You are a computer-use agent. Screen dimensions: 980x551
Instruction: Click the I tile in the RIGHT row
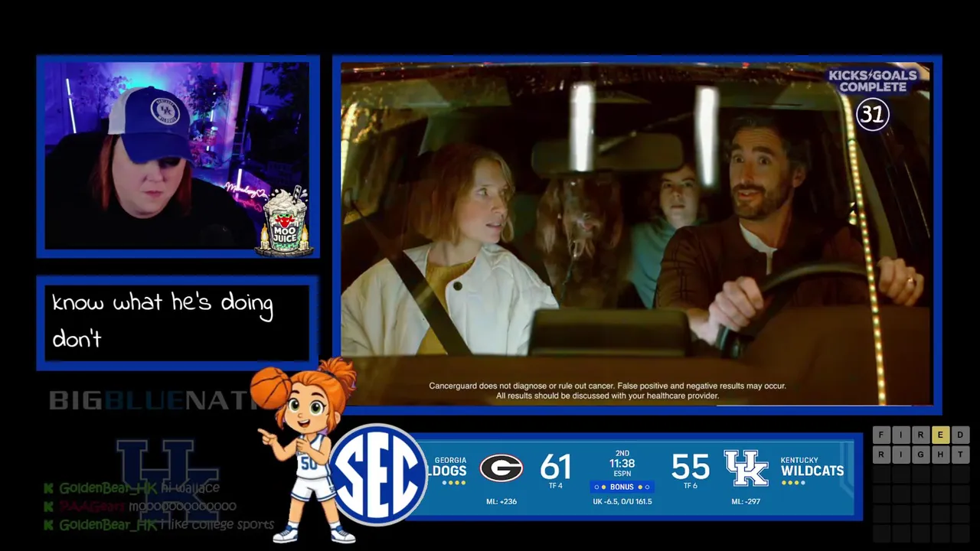tap(900, 455)
